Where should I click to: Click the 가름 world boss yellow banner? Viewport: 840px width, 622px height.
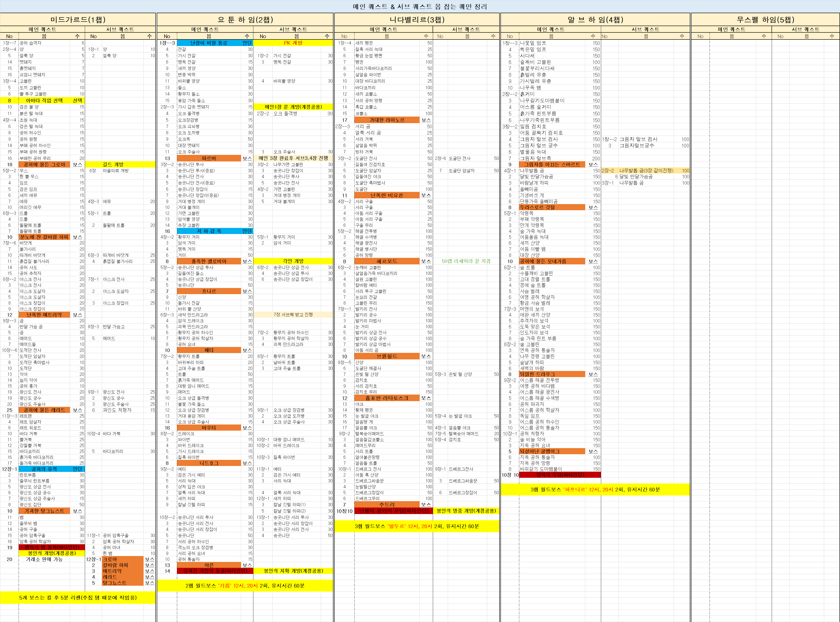(245, 585)
